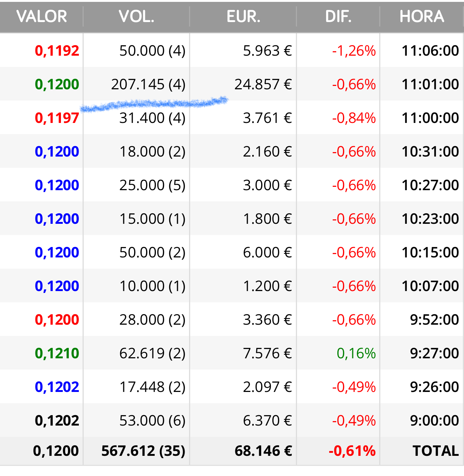
Task: Click the 17.448 (2) volume cell
Action: click(152, 387)
